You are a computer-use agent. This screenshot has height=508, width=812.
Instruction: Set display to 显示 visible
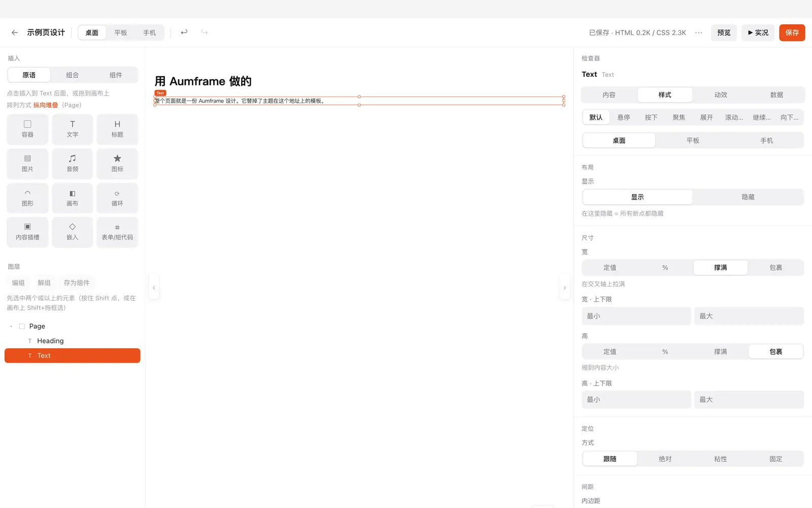[x=637, y=197]
